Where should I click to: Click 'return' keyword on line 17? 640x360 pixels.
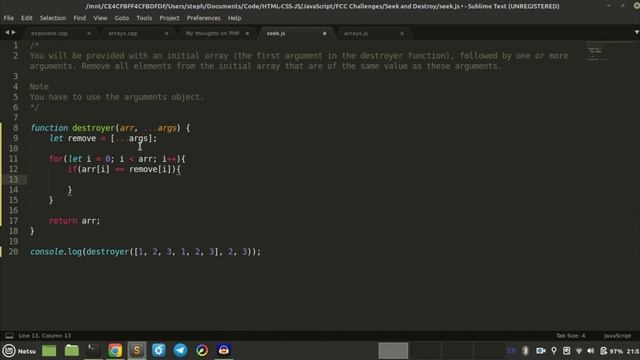(63, 221)
